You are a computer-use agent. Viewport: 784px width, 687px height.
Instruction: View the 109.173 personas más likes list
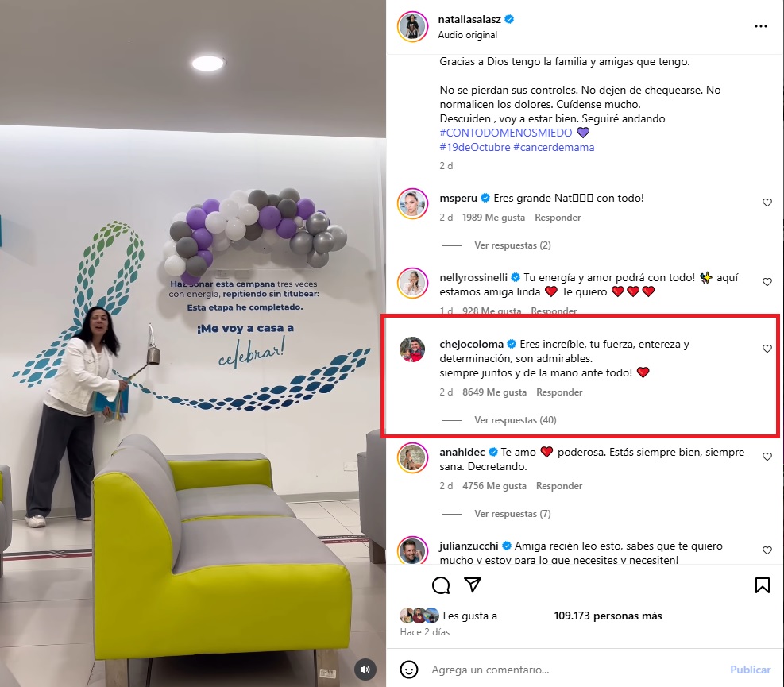tap(608, 616)
